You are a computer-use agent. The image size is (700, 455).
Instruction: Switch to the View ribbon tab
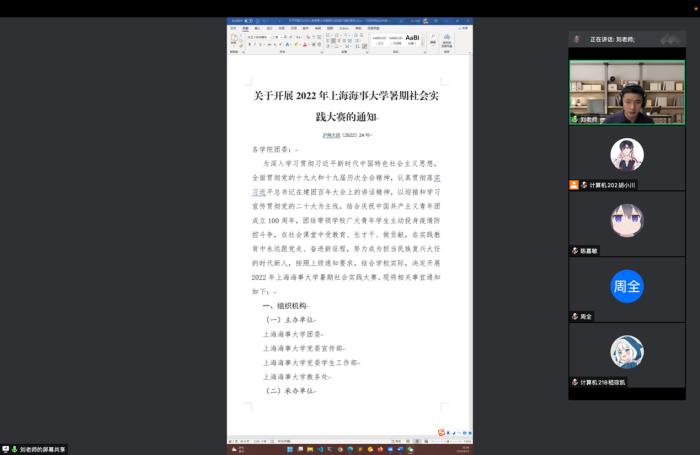[x=329, y=28]
